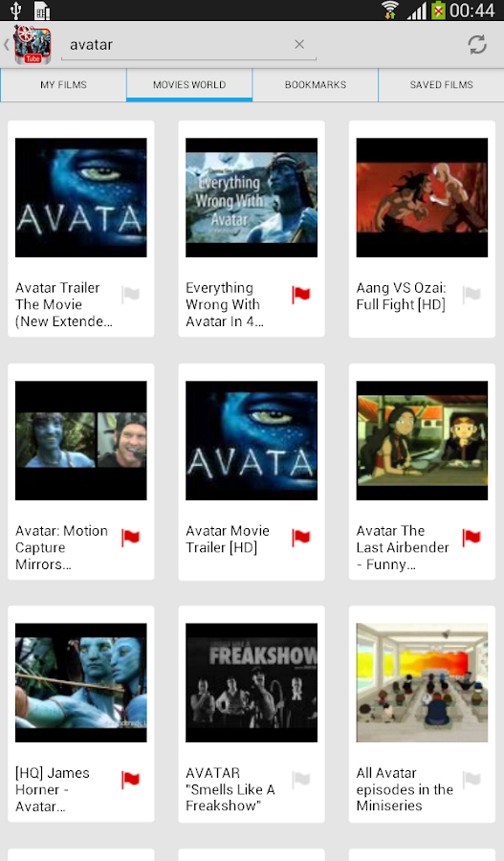
Task: Remove red flag from Avatar Motion Capture
Action: [131, 538]
